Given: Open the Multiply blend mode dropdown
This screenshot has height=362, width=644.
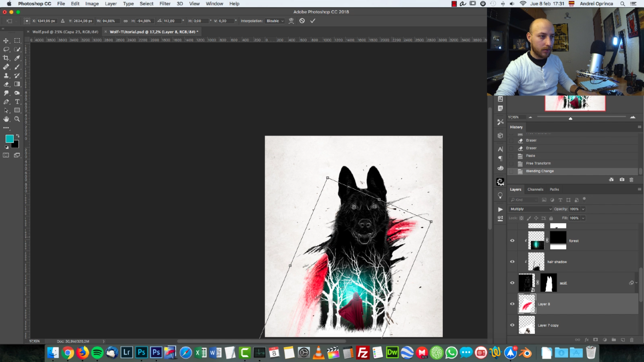Looking at the screenshot, I should (x=531, y=209).
